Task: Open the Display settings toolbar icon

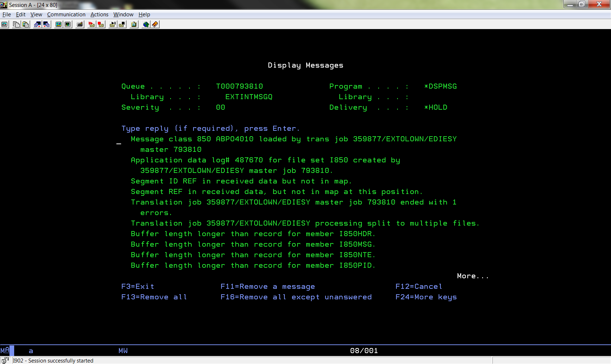Action: [59, 24]
